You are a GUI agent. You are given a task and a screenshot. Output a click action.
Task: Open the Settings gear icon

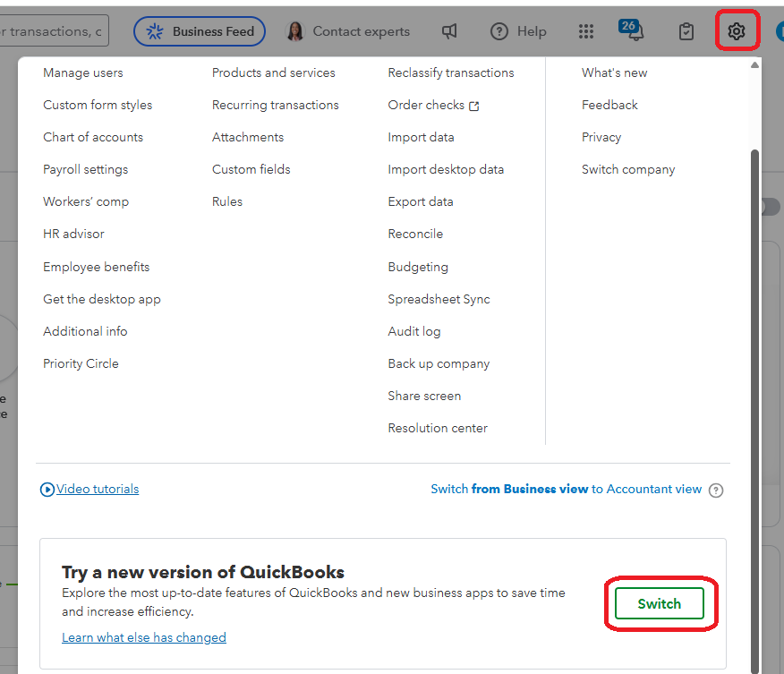pos(737,31)
